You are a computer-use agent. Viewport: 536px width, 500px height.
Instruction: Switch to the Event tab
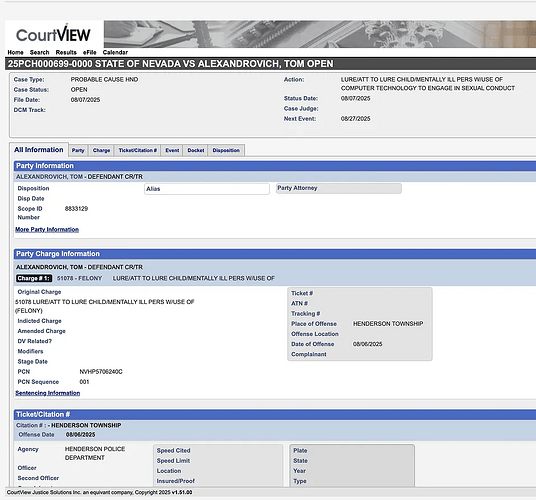pyautogui.click(x=172, y=150)
